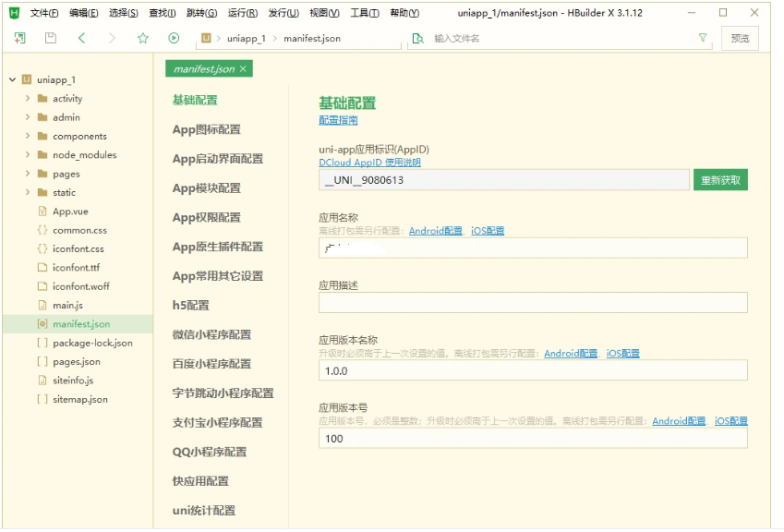The width and height of the screenshot is (784, 532).
Task: Go back with the left arrow icon
Action: (81, 38)
